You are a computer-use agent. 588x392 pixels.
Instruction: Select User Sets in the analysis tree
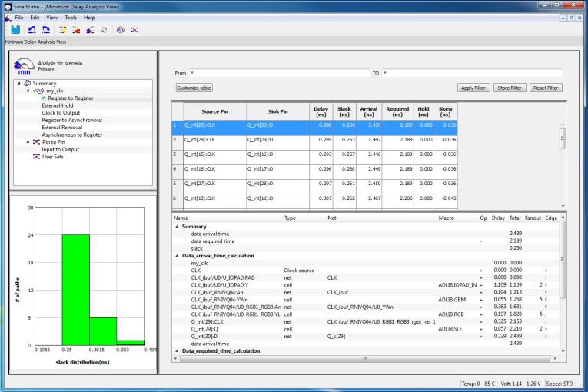point(55,157)
